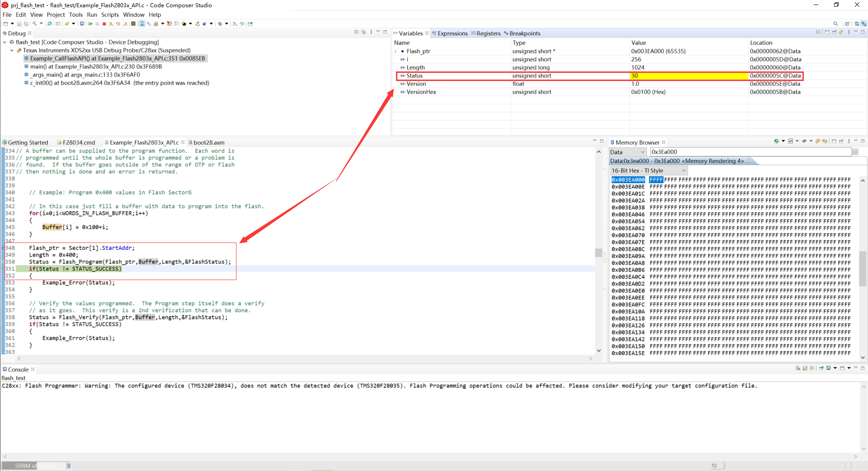The width and height of the screenshot is (868, 471).
Task: Click the Suspend button in the toolbar
Action: pos(97,24)
